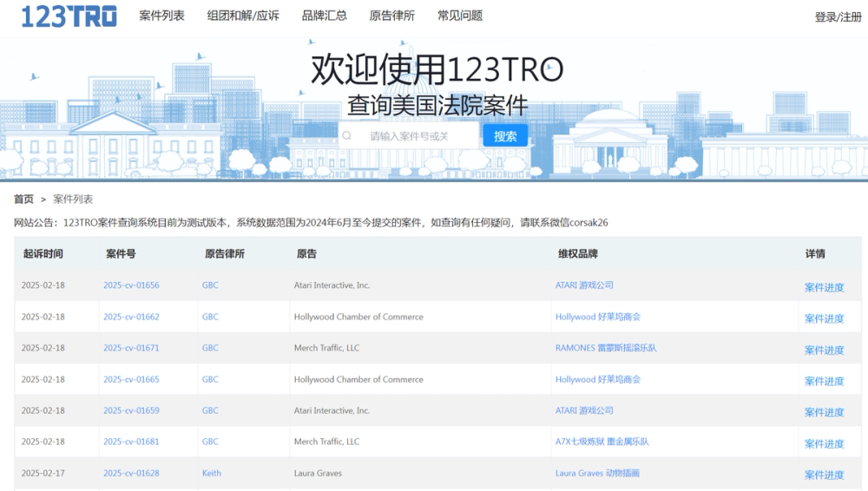Image resolution: width=868 pixels, height=491 pixels.
Task: Click GBC law firm in 2025-cv-01681 row
Action: [x=210, y=442]
